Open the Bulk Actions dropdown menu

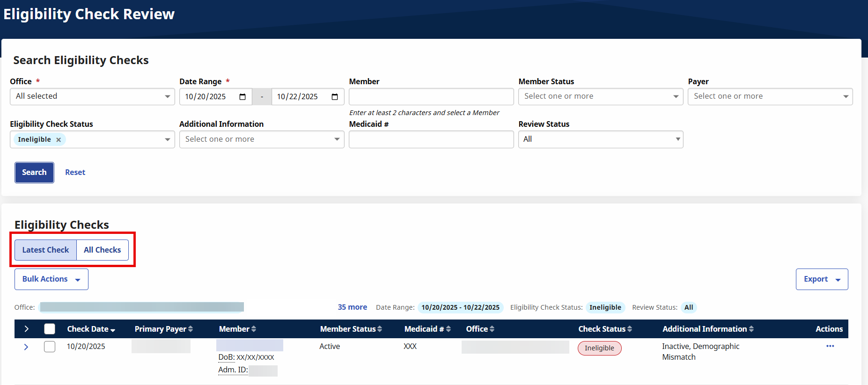click(x=51, y=279)
